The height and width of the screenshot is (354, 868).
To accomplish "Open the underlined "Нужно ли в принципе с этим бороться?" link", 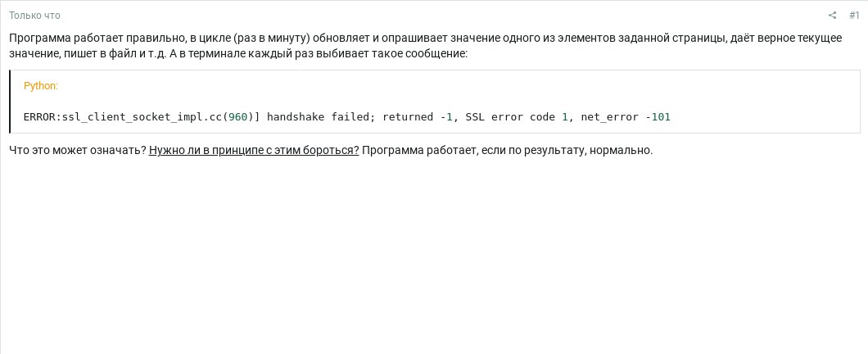I will [x=254, y=150].
